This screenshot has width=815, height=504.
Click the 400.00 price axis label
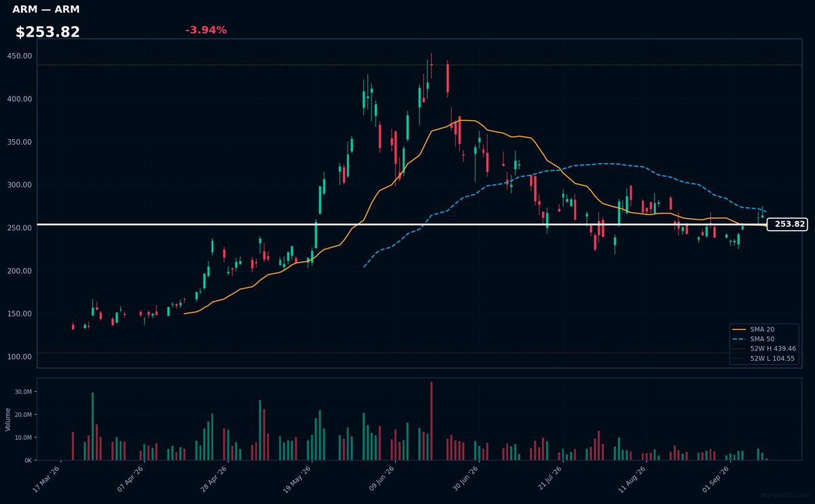click(20, 99)
